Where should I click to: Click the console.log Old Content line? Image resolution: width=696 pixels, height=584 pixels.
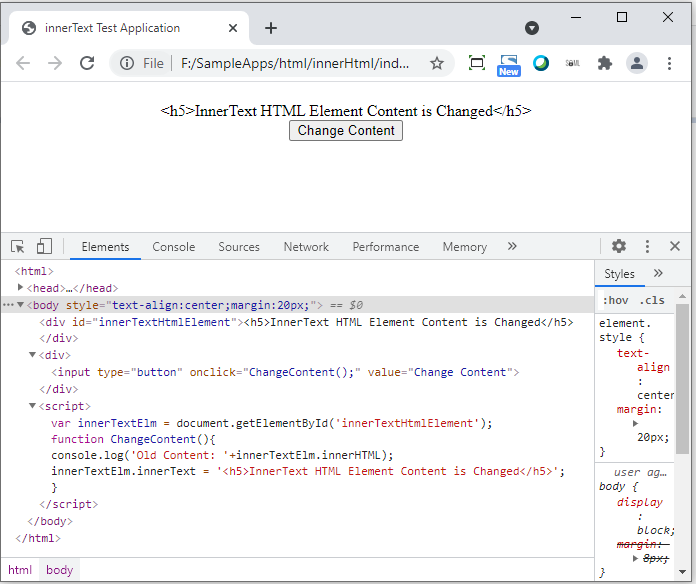(x=222, y=455)
